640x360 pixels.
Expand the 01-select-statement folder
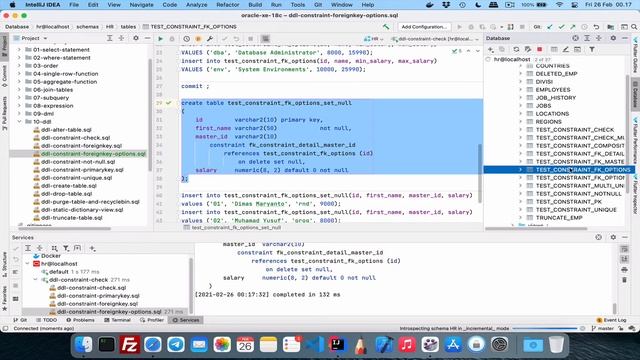click(19, 50)
